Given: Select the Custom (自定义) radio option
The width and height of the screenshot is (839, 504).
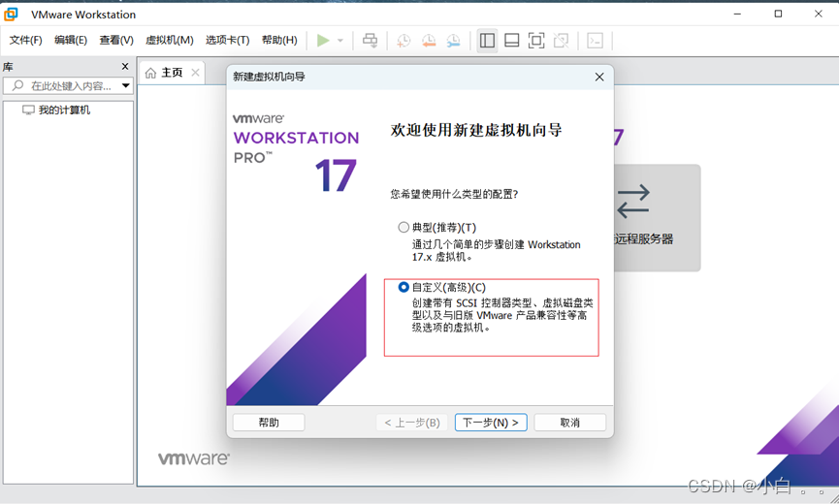Looking at the screenshot, I should point(403,288).
